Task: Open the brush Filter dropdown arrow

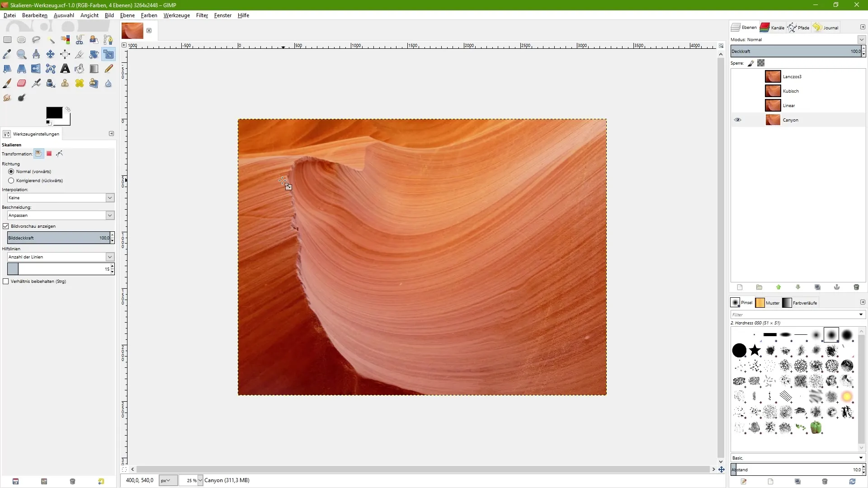Action: (861, 314)
